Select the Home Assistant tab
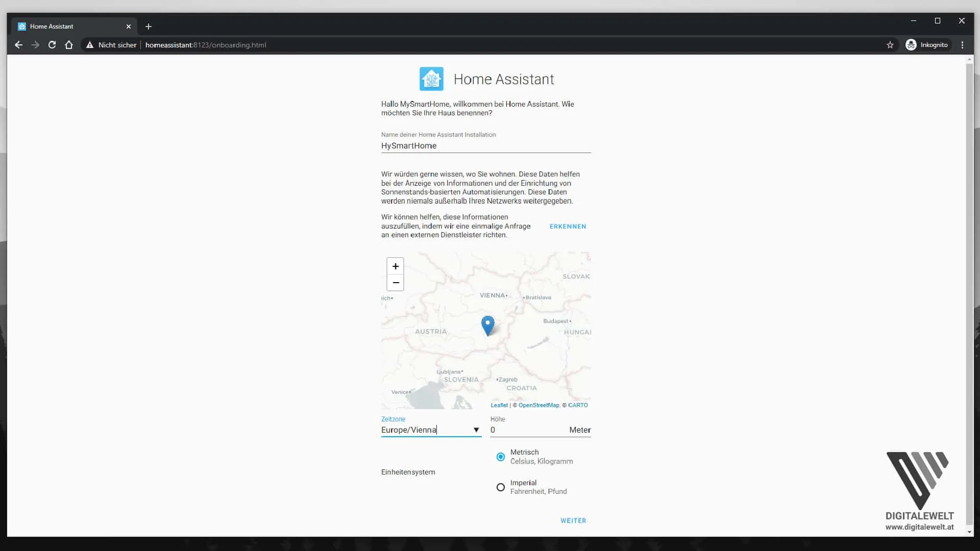 click(75, 27)
